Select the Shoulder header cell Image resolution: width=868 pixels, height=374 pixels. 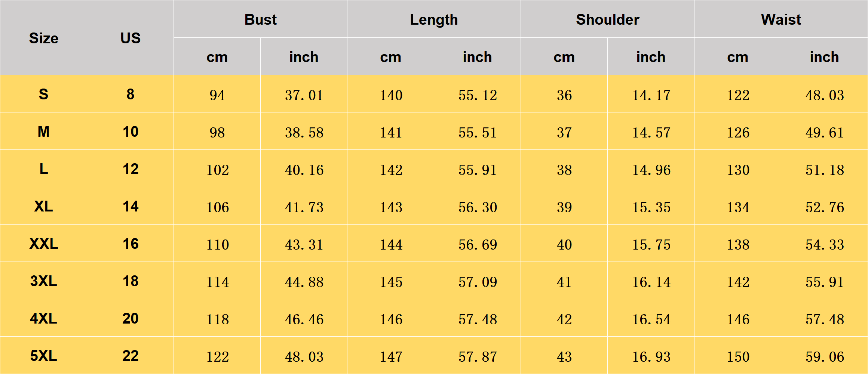607,19
